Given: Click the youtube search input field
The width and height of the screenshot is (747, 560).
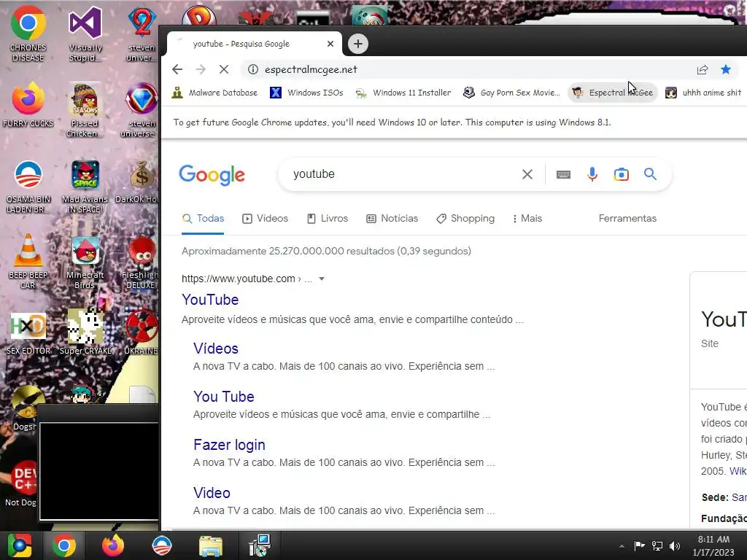Looking at the screenshot, I should (405, 174).
